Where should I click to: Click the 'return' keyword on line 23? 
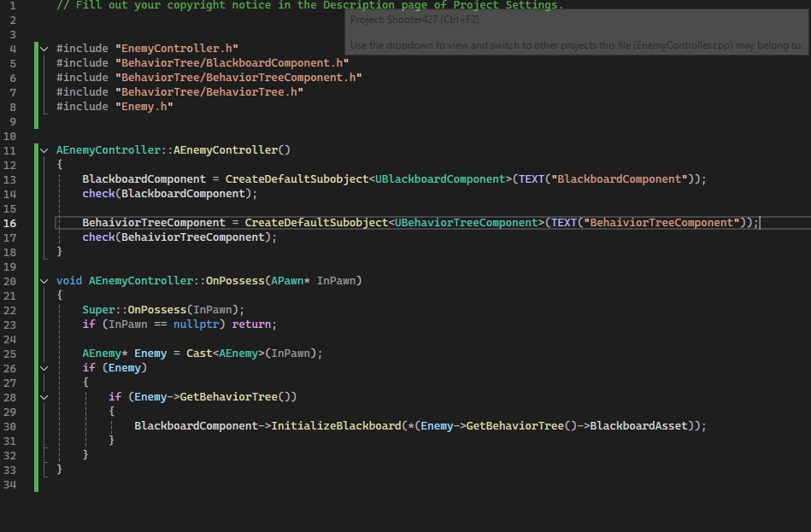point(251,324)
